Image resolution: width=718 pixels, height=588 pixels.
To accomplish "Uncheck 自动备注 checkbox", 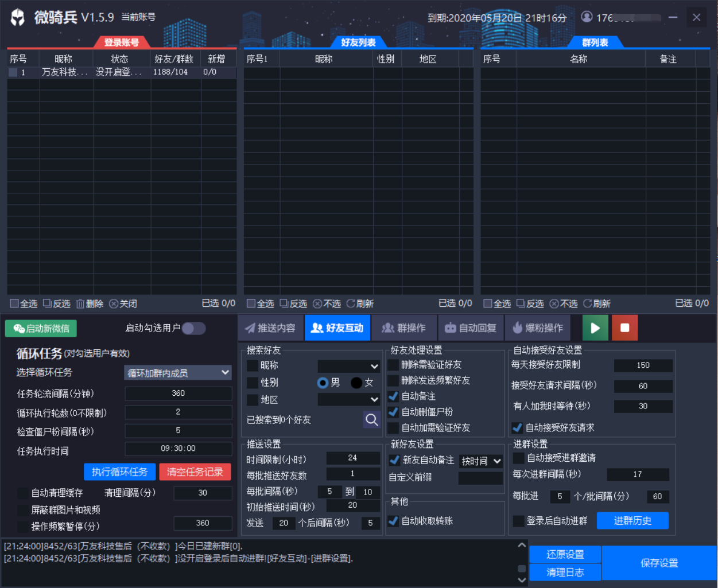I will click(x=393, y=396).
